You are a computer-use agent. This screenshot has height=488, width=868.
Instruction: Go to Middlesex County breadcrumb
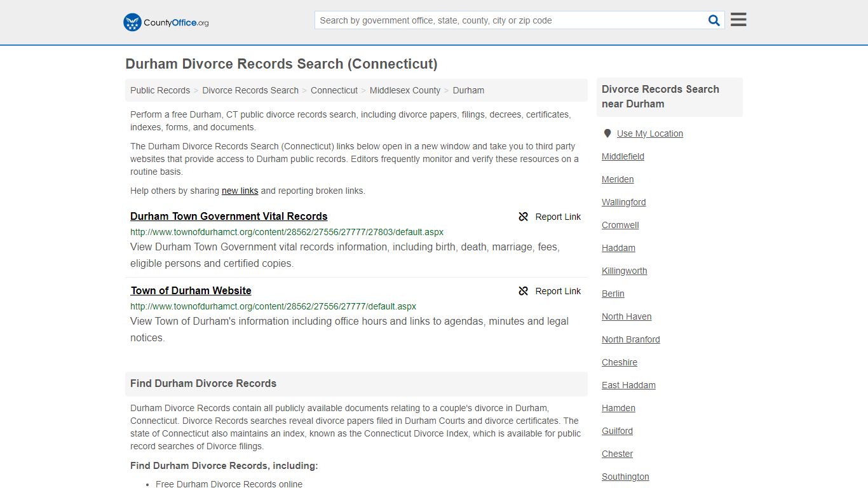click(405, 90)
